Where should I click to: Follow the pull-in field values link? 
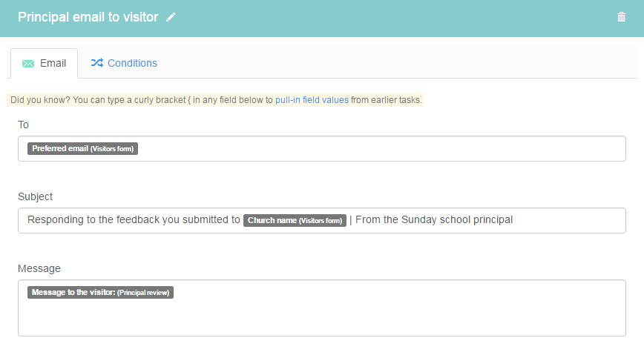(x=312, y=100)
